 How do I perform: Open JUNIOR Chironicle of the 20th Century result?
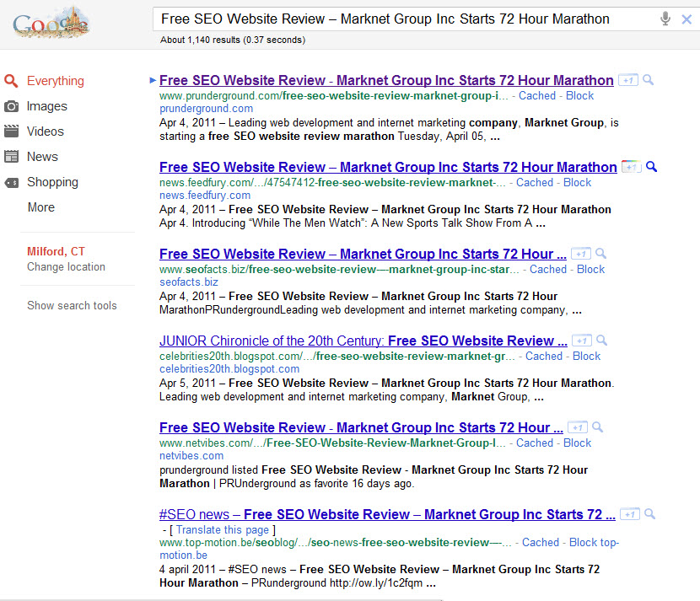[x=363, y=341]
